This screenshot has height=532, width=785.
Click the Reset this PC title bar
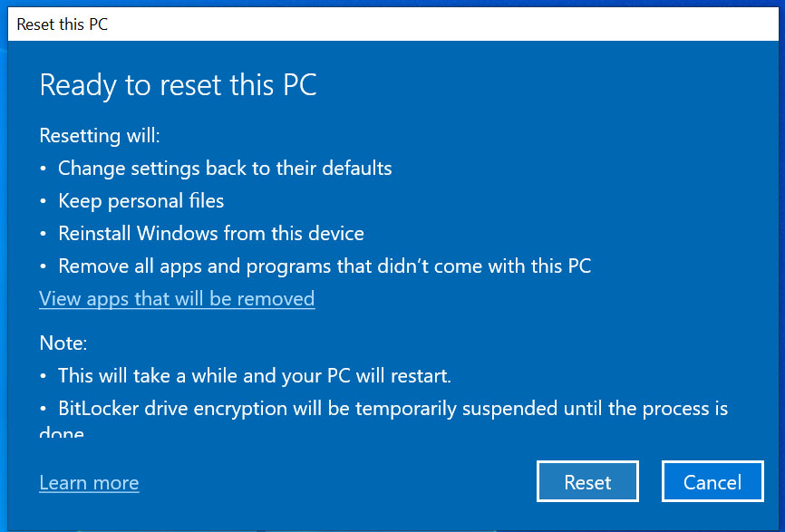(392, 24)
